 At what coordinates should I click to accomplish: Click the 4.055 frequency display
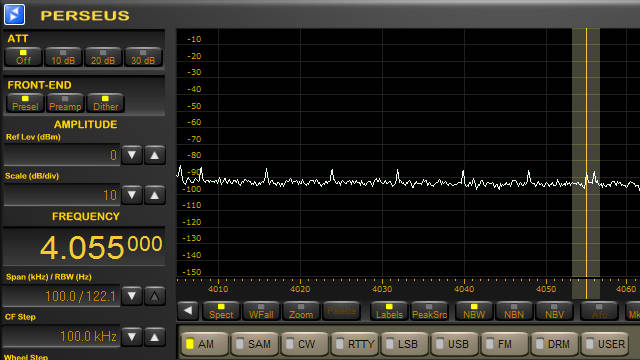pos(101,247)
